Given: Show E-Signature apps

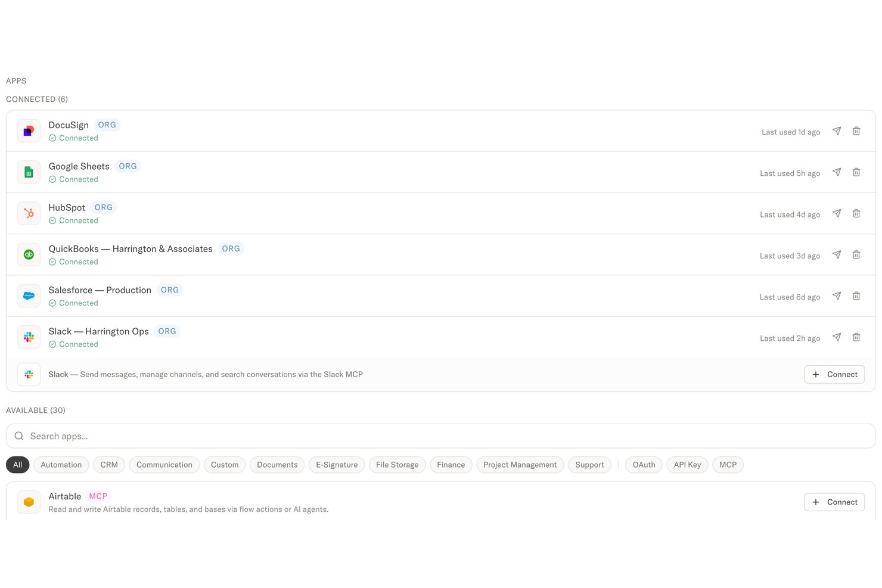Looking at the screenshot, I should pyautogui.click(x=337, y=465).
